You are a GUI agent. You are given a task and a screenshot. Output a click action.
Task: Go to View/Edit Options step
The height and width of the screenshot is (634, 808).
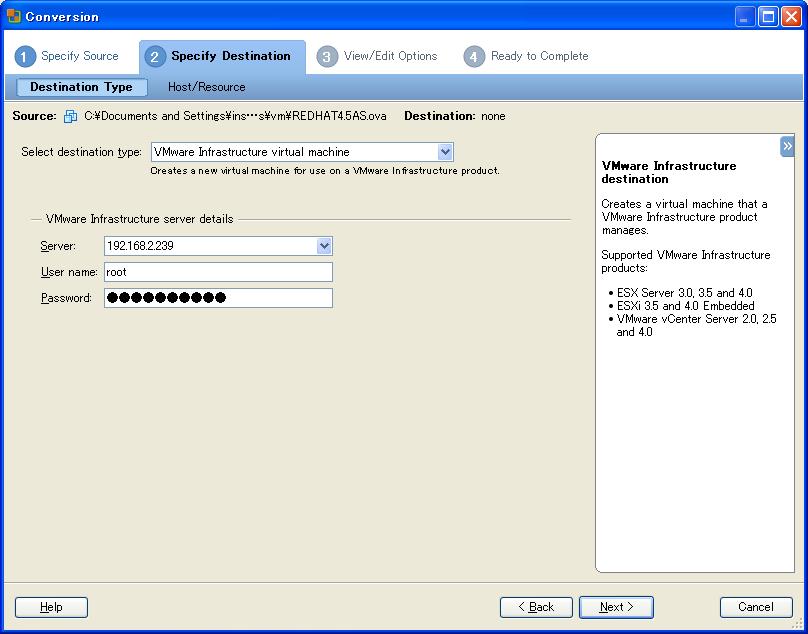377,56
